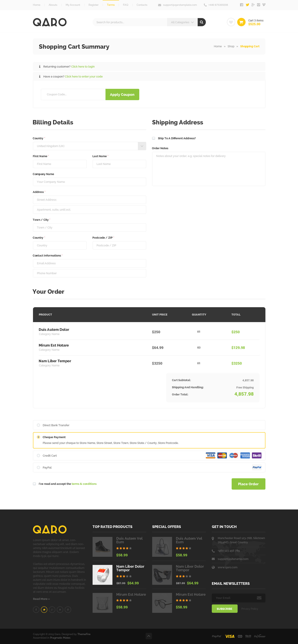Go to FAQ in top menu

[x=126, y=5]
